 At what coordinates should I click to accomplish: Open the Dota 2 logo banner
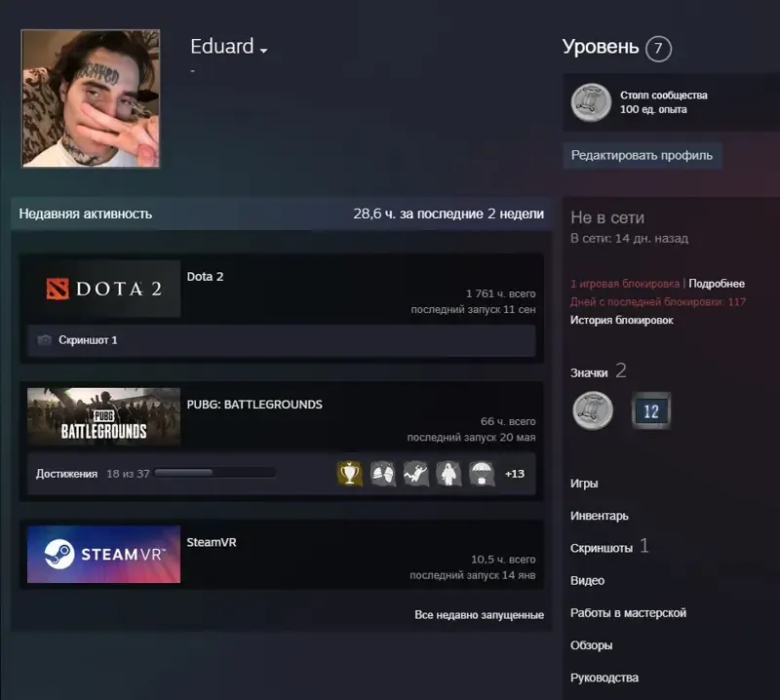tap(104, 289)
